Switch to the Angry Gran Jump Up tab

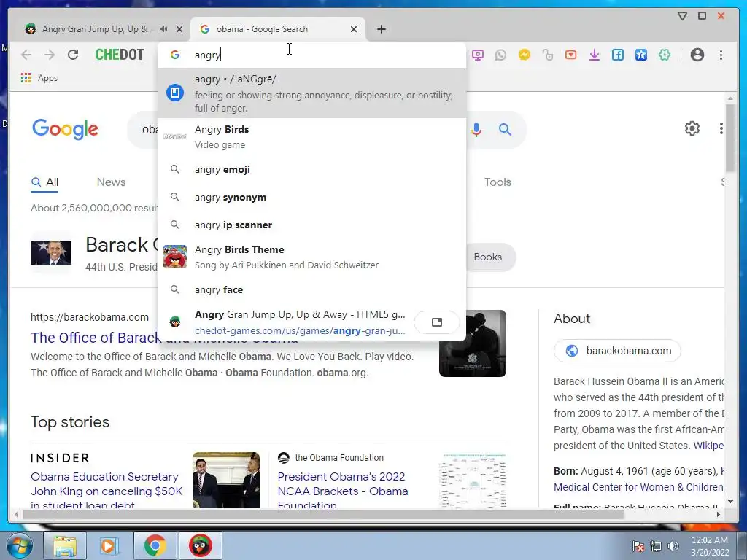pos(94,29)
